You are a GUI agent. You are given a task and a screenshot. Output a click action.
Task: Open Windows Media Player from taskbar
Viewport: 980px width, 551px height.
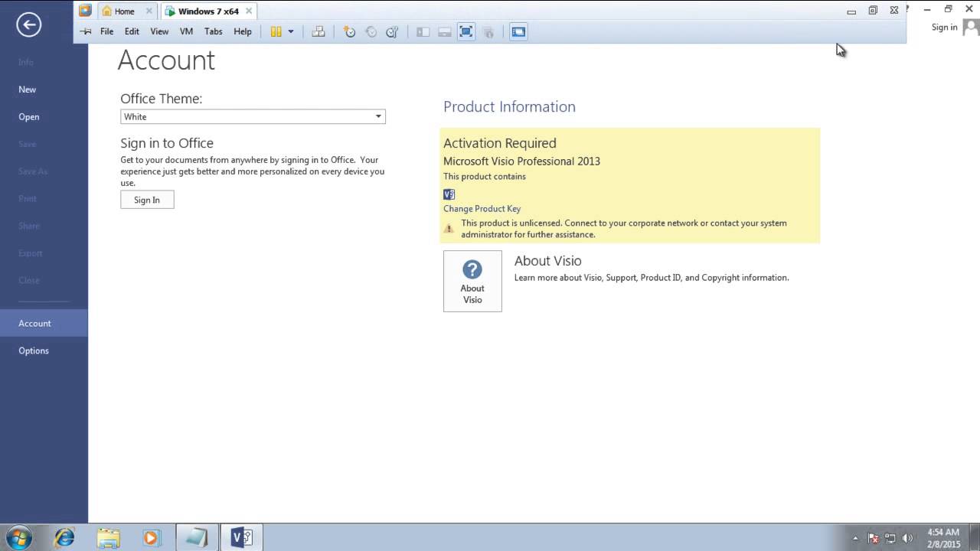[151, 538]
